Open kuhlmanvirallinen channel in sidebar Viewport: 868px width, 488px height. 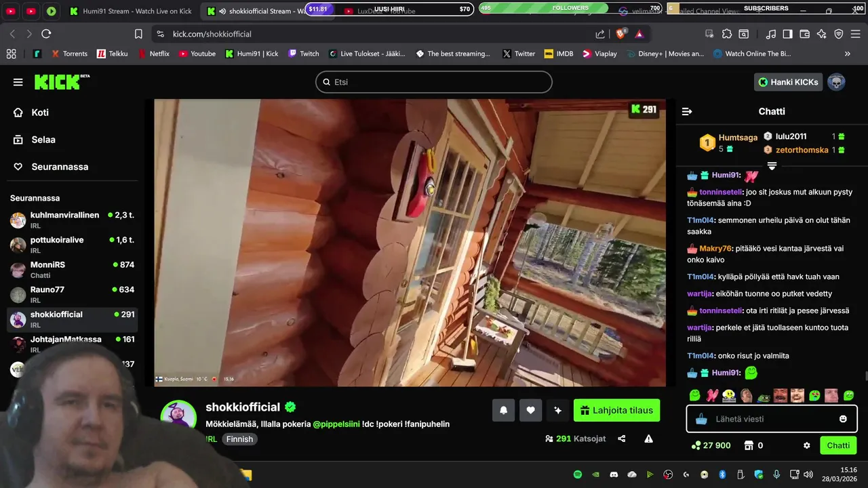point(72,220)
